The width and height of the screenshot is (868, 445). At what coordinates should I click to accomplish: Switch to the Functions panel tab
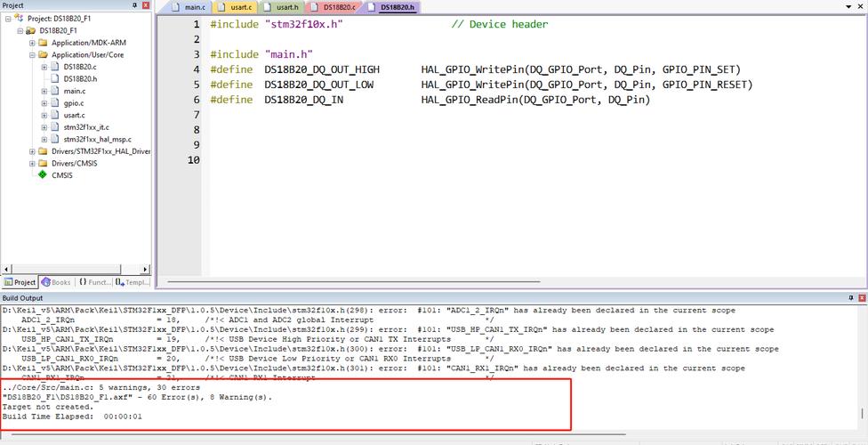93,282
